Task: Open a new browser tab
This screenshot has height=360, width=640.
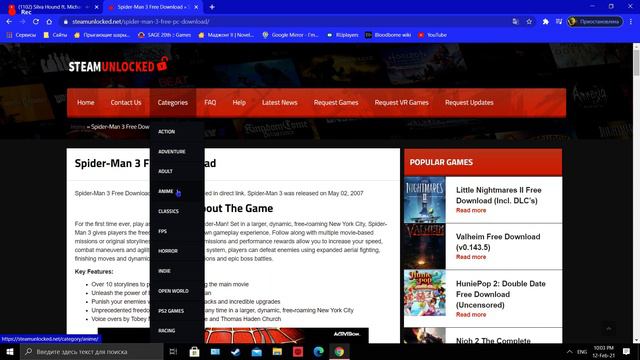Action: 212,7
